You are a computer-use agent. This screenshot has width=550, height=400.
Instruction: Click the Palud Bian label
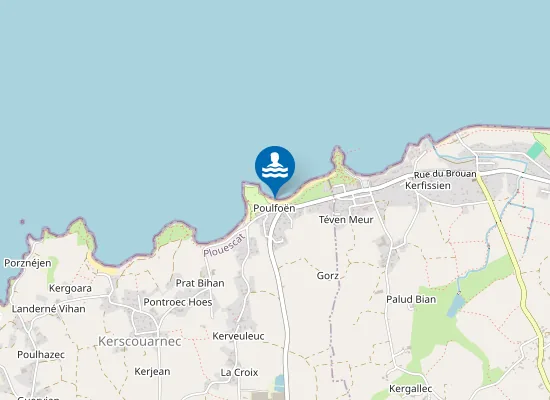click(411, 299)
